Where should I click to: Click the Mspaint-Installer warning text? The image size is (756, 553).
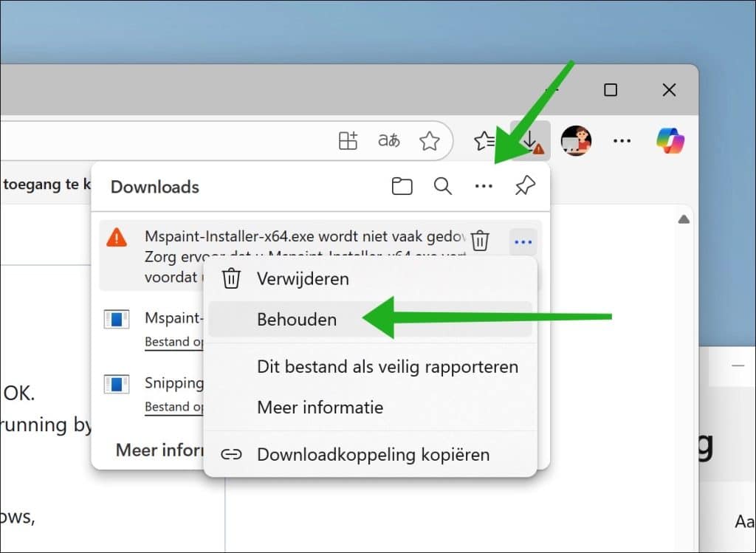pos(305,256)
